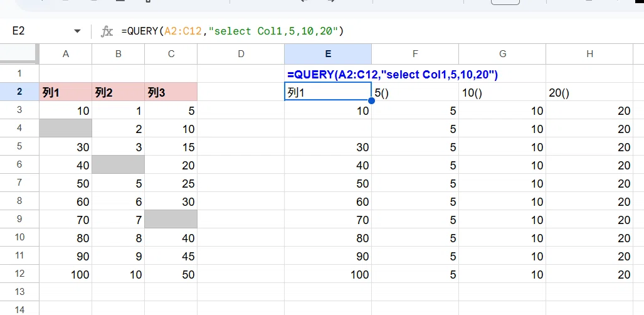This screenshot has height=315, width=644.
Task: Click cell E12 with value 100
Action: point(328,274)
